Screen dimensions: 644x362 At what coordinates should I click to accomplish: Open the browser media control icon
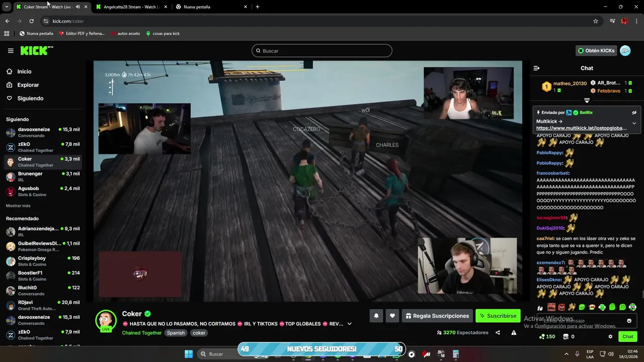[612, 21]
